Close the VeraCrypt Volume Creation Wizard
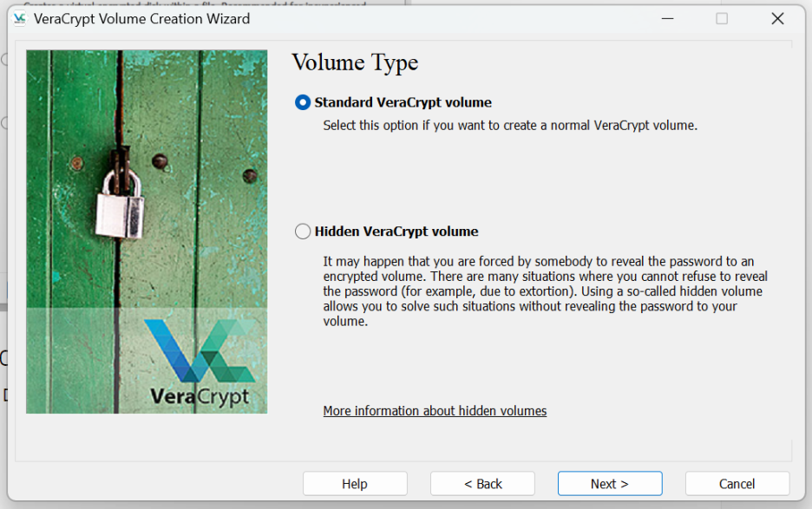The width and height of the screenshot is (812, 509). pos(777,19)
